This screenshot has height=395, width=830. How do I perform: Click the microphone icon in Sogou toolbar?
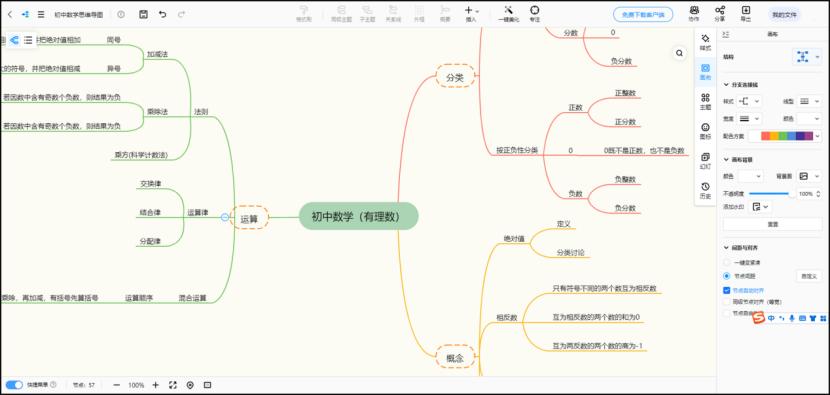(792, 318)
